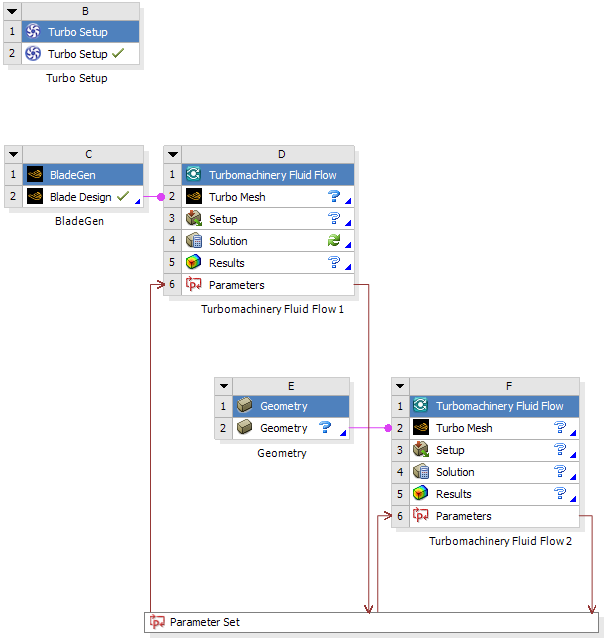
Task: Select Turbo Mesh cell in system F
Action: coord(494,428)
